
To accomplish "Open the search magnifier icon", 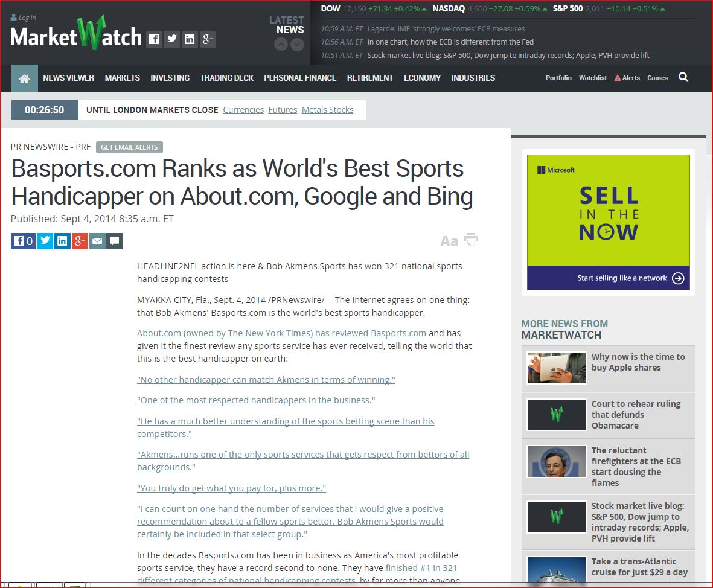I will coord(683,77).
